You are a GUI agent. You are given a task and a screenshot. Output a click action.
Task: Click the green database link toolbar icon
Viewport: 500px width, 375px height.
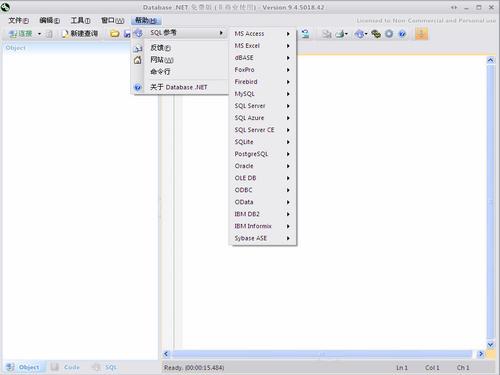point(376,34)
